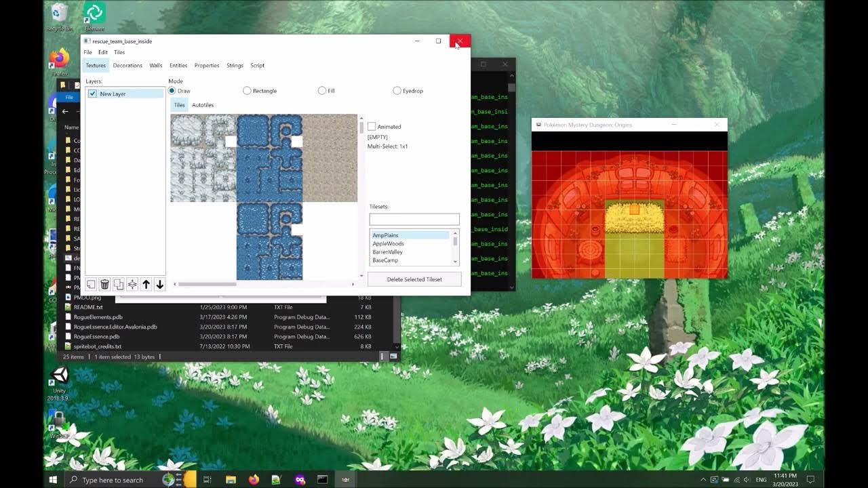Go back in the File Explorer window
The image size is (868, 488).
click(x=65, y=111)
